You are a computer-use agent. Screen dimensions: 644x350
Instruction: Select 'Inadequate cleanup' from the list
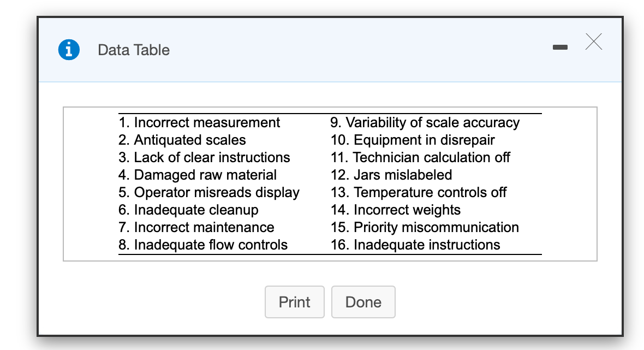(x=186, y=210)
